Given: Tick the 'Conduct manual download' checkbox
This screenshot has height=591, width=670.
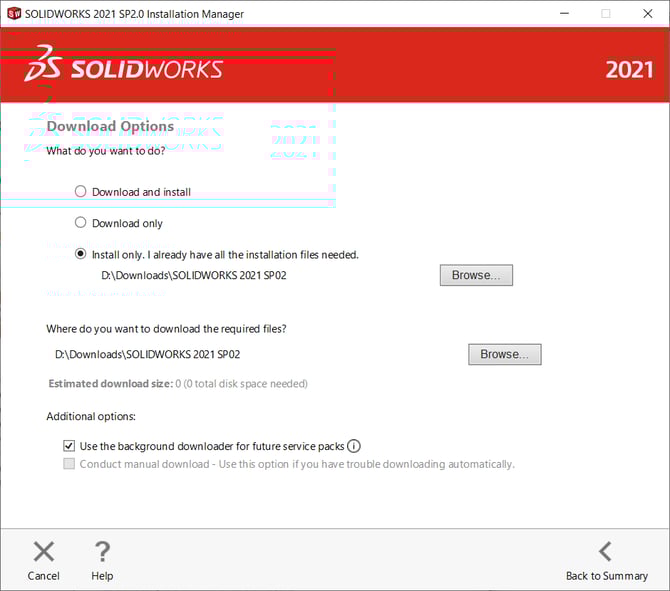Looking at the screenshot, I should pos(69,464).
